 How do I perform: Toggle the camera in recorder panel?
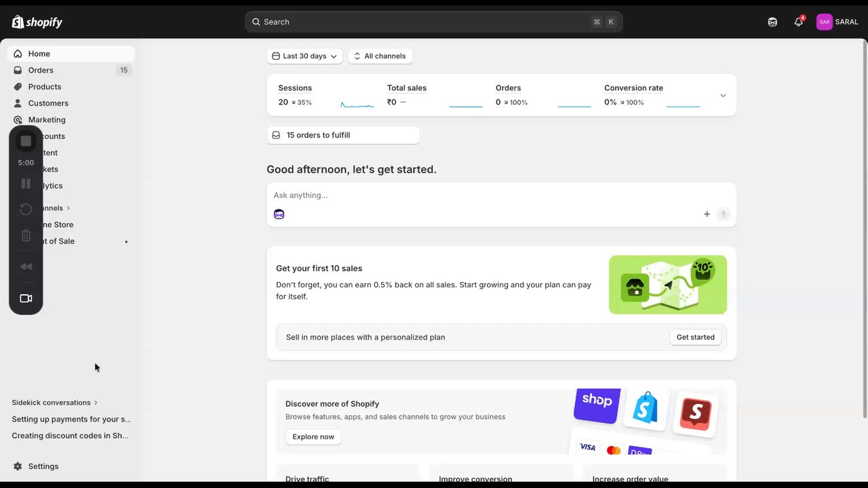(26, 298)
